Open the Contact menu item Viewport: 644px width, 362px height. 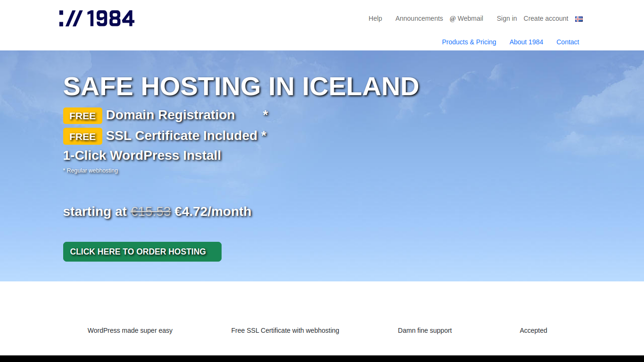click(x=568, y=42)
